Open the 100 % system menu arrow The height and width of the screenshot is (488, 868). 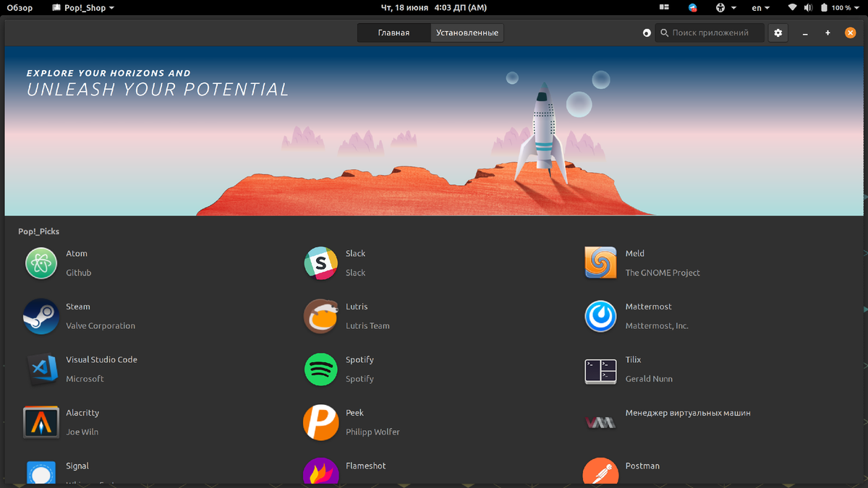(857, 8)
